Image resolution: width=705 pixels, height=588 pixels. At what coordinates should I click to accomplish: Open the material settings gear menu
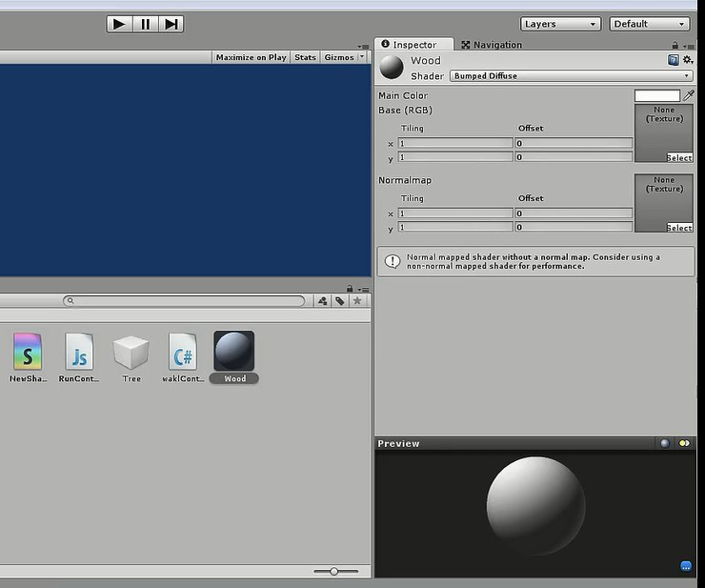(687, 60)
